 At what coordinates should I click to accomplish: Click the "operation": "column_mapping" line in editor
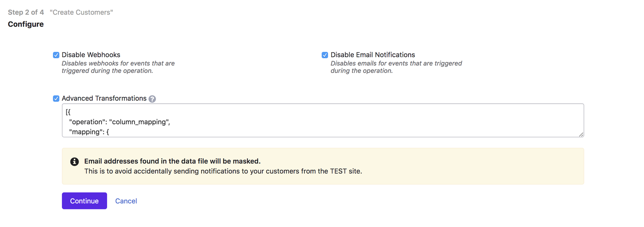tap(120, 122)
